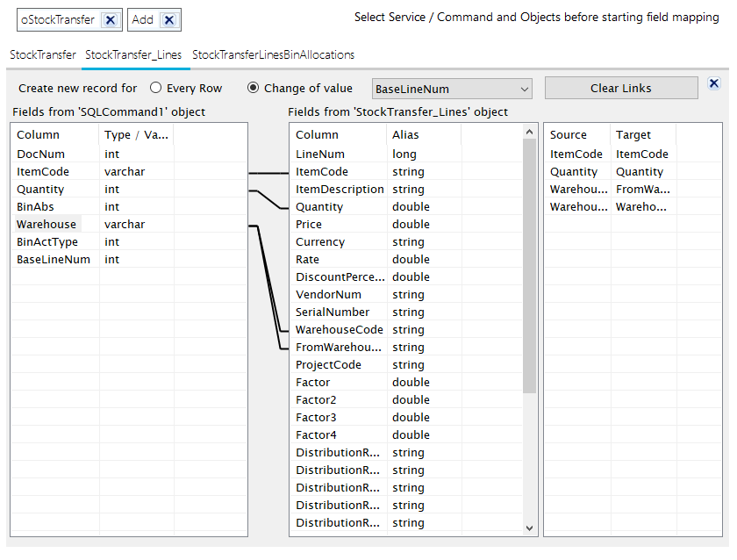Select the StockTransfer_Lines tab
The height and width of the screenshot is (560, 737).
pyautogui.click(x=134, y=54)
